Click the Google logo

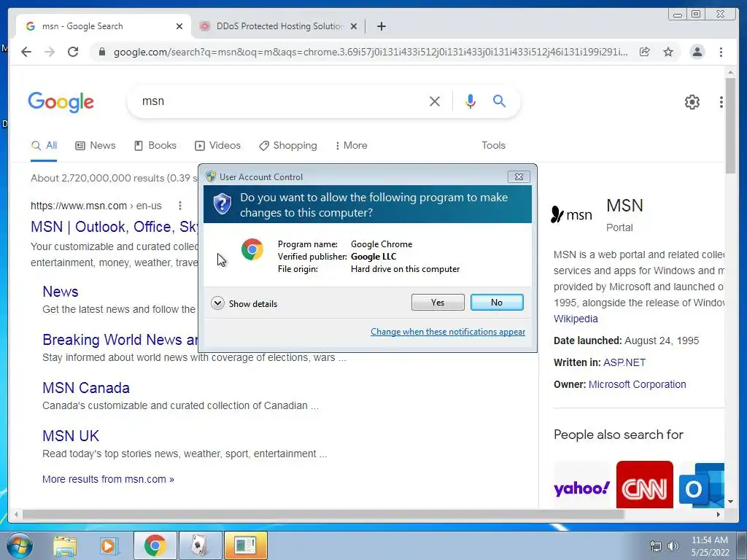click(61, 102)
